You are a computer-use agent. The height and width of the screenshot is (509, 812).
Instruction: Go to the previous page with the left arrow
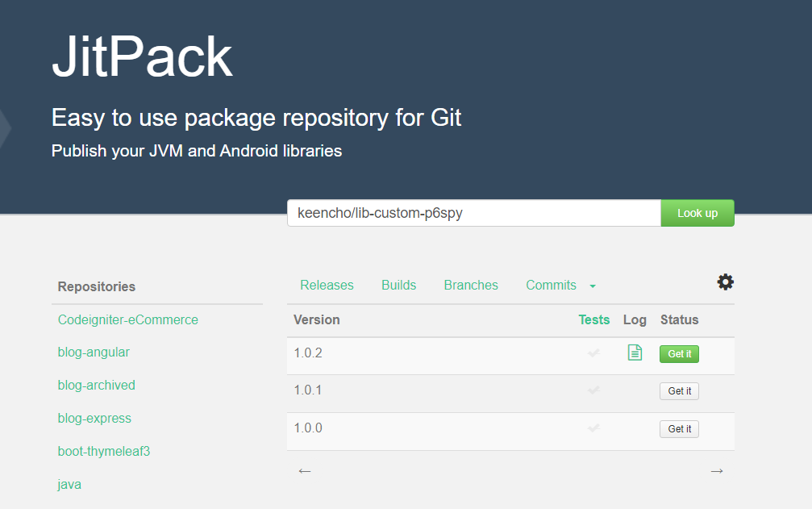point(304,470)
